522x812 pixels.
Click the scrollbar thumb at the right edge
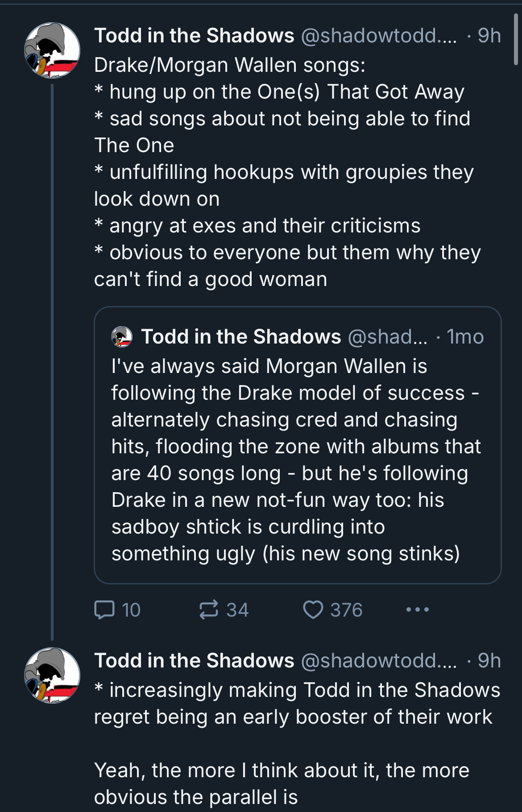pos(516,39)
